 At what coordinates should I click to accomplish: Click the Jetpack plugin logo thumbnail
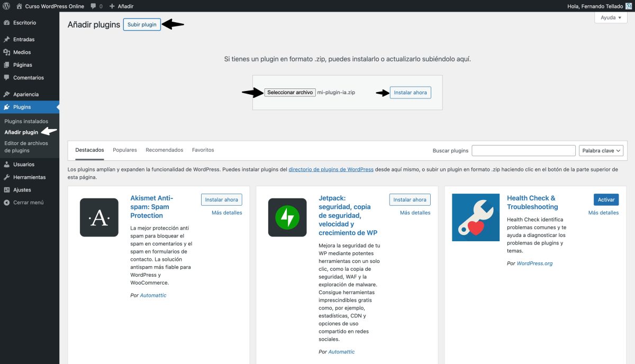287,217
